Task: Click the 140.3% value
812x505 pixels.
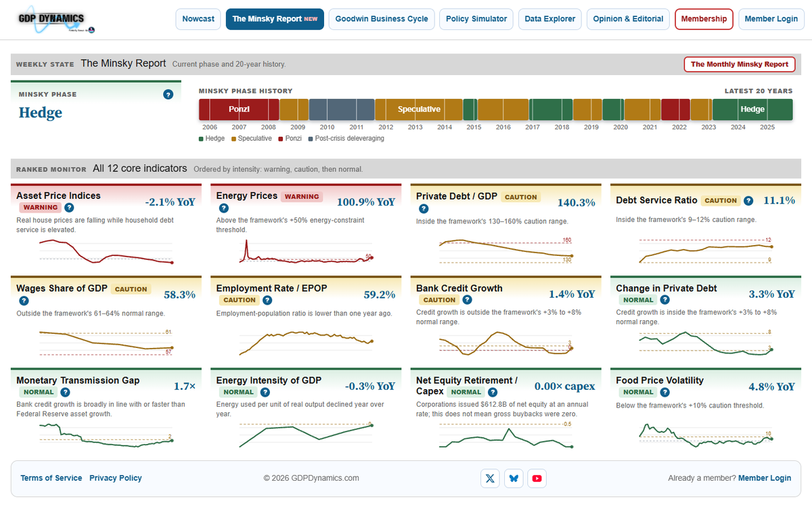Action: point(577,202)
